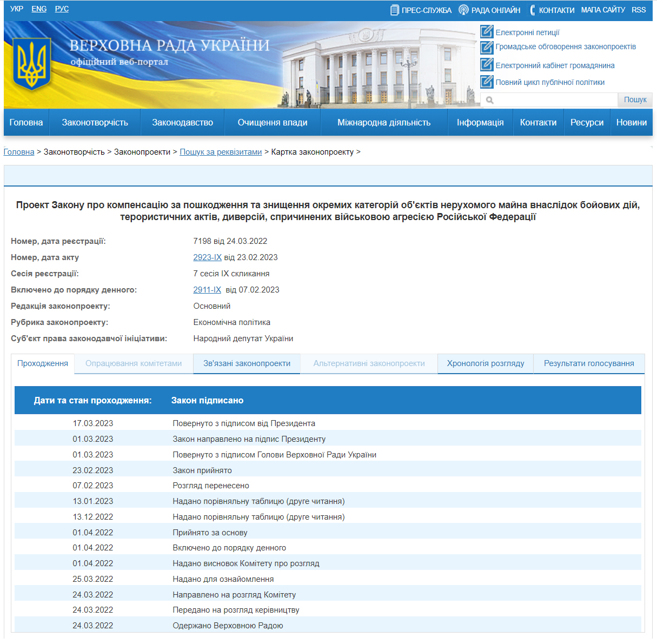Click the 'Закон підписано' status header

point(207,401)
